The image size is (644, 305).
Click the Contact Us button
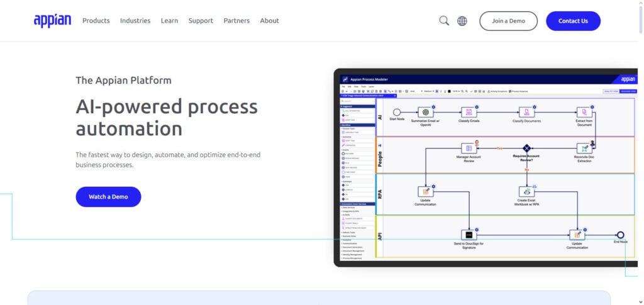pos(573,21)
